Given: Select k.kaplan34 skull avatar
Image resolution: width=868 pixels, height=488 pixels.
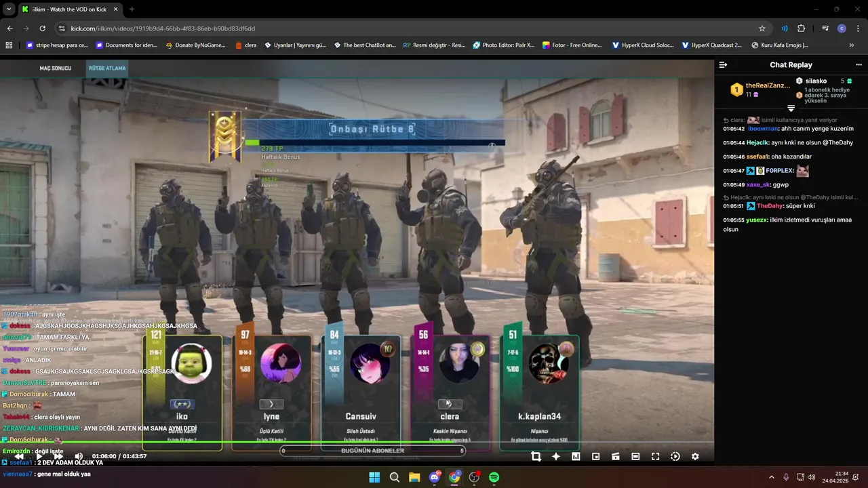Looking at the screenshot, I should pos(549,363).
